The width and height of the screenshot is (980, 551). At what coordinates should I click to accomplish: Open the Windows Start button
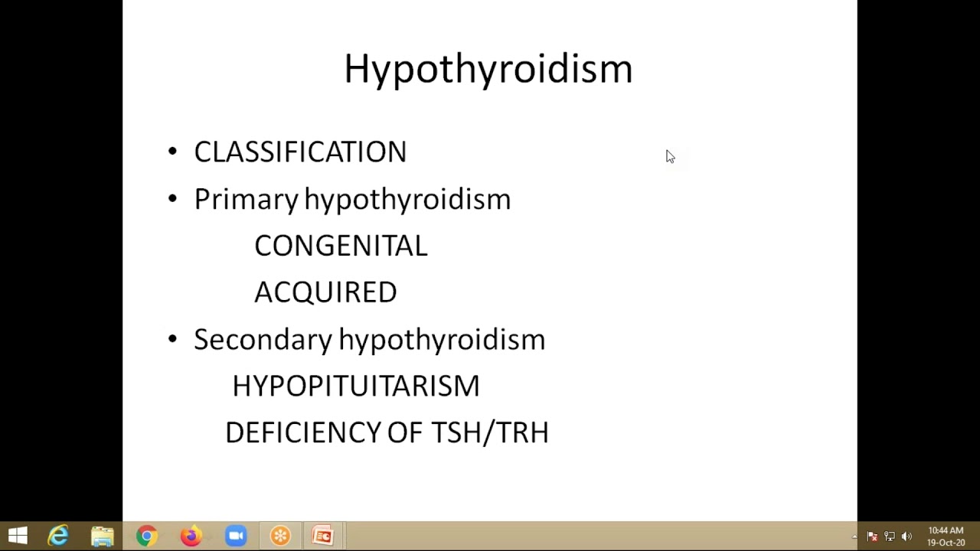[18, 536]
